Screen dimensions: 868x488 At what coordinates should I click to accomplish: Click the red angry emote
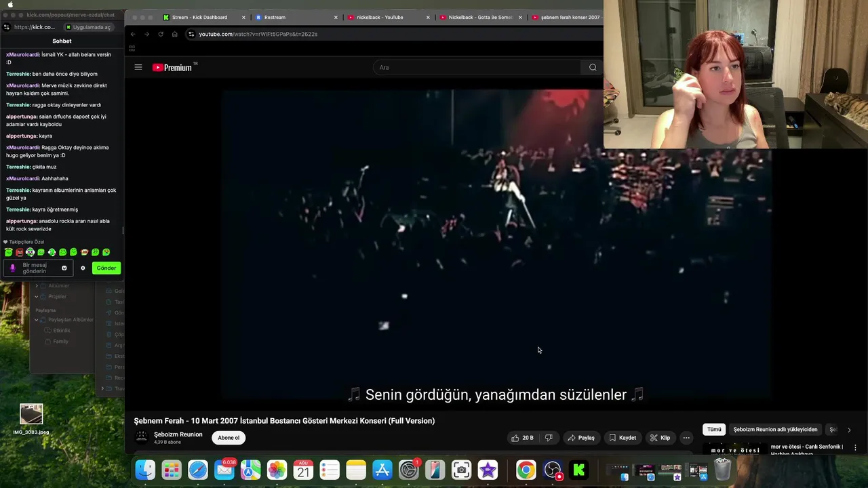coord(19,252)
